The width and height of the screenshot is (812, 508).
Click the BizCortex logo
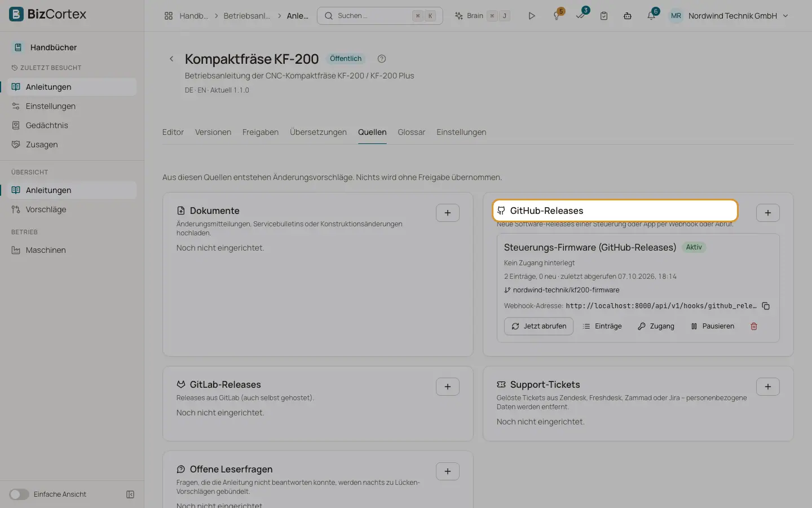click(x=48, y=14)
